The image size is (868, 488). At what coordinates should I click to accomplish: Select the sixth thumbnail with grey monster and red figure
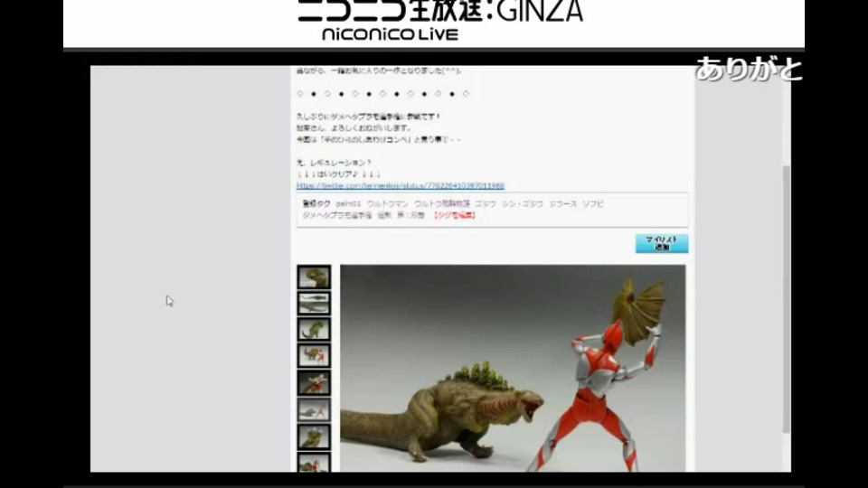[x=314, y=409]
